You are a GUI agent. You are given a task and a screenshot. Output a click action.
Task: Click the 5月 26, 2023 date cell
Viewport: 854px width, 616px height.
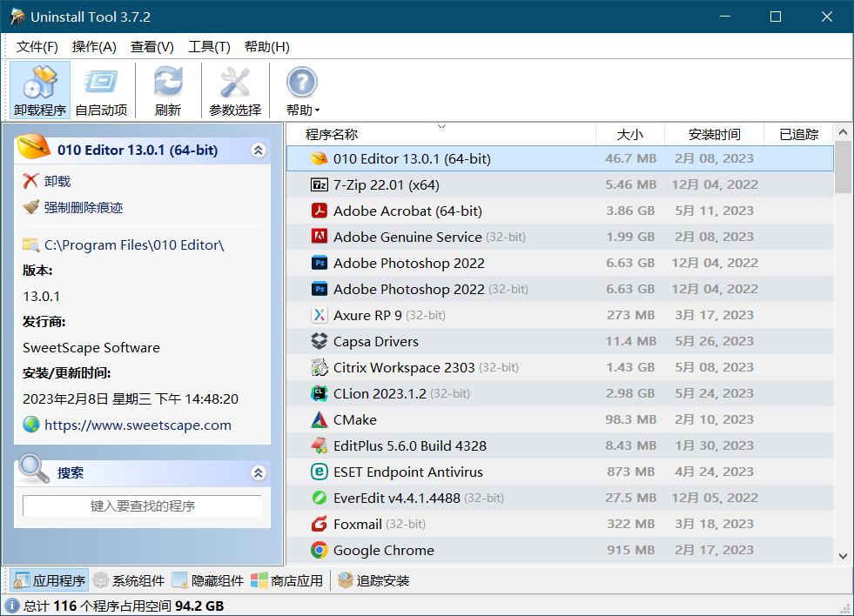(x=715, y=341)
